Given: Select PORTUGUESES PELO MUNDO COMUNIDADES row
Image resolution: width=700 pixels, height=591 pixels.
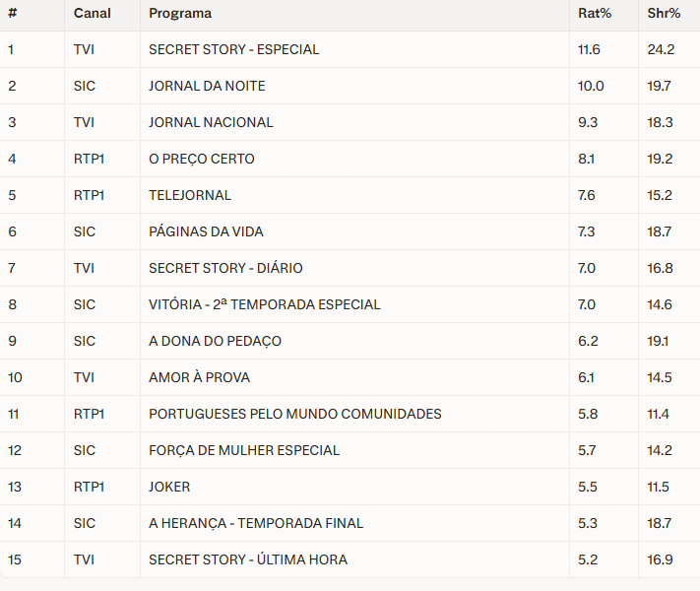Looking at the screenshot, I should 295,414.
